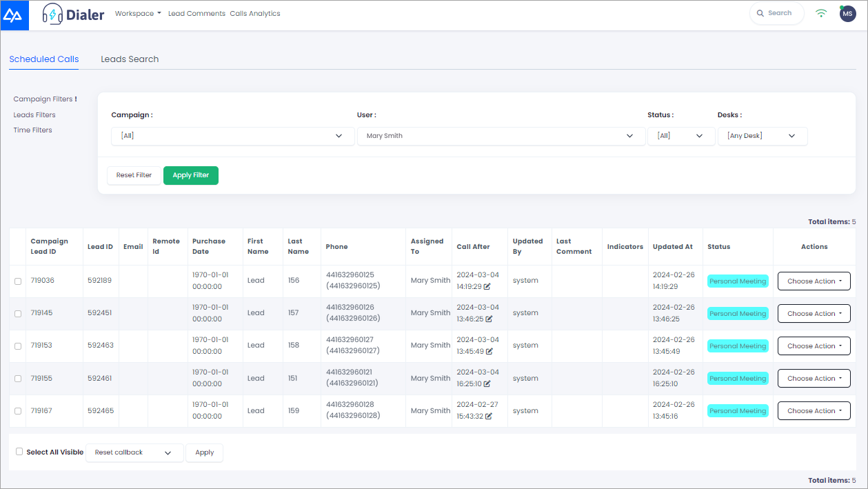The width and height of the screenshot is (868, 489).
Task: Click the green wifi connection status icon
Action: point(820,13)
